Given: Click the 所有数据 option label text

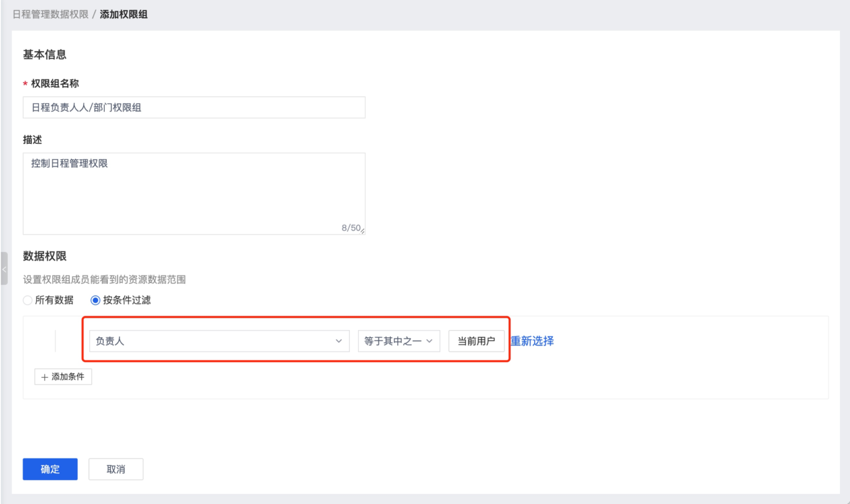Looking at the screenshot, I should pyautogui.click(x=54, y=300).
